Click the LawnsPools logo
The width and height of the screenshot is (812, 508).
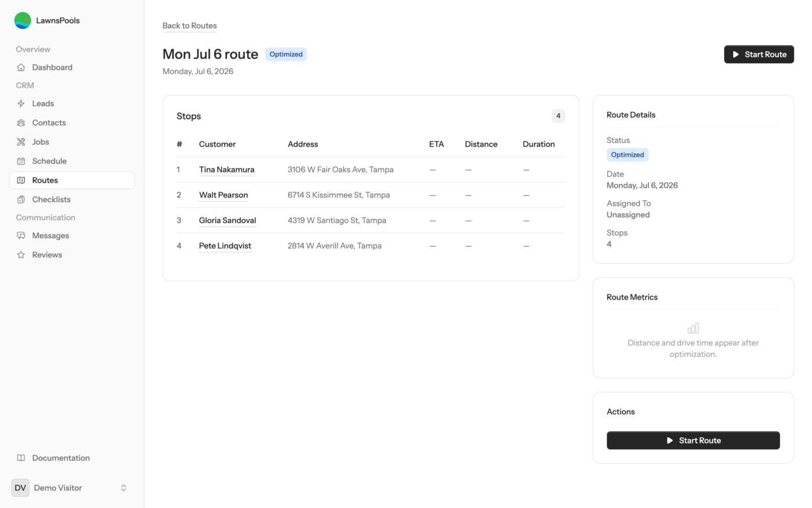coord(23,20)
